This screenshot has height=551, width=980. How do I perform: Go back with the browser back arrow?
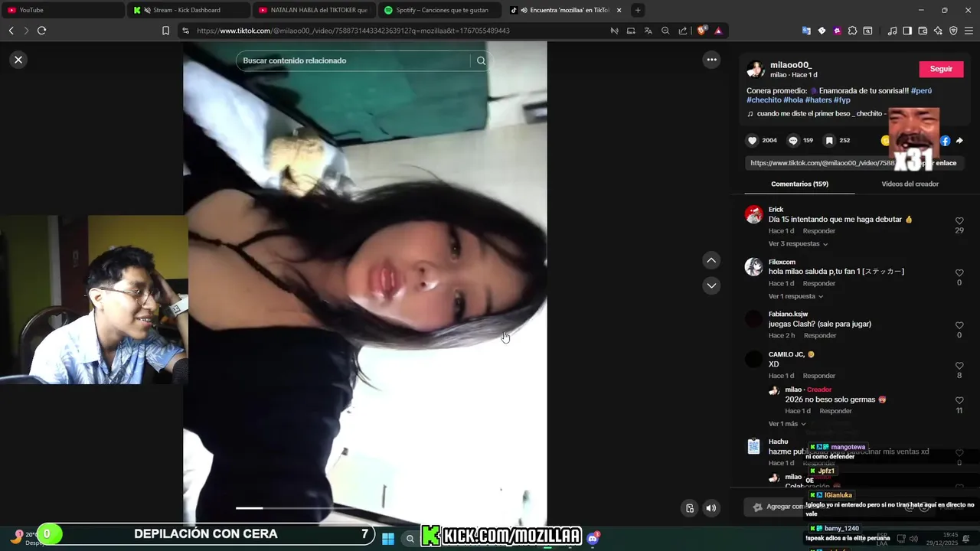click(x=11, y=31)
